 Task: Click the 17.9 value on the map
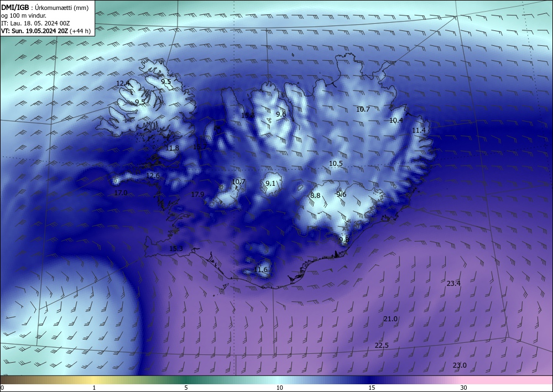[x=197, y=194]
